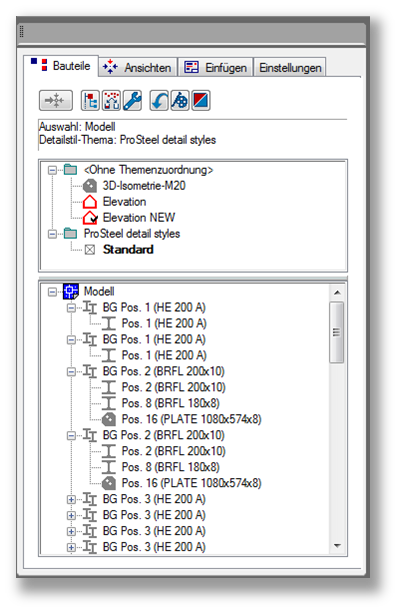
Task: Click the folder icon beside <Ohne Themenzuordnung>
Action: (x=70, y=170)
